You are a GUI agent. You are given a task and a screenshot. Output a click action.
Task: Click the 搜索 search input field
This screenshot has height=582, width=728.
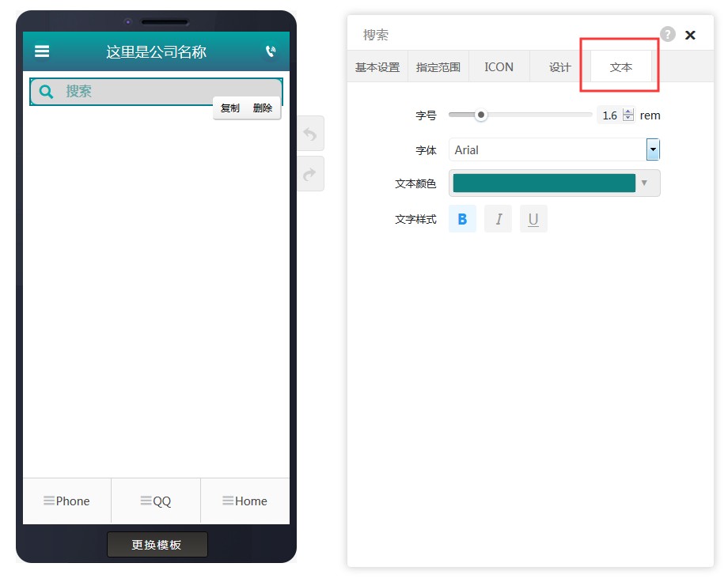[156, 92]
